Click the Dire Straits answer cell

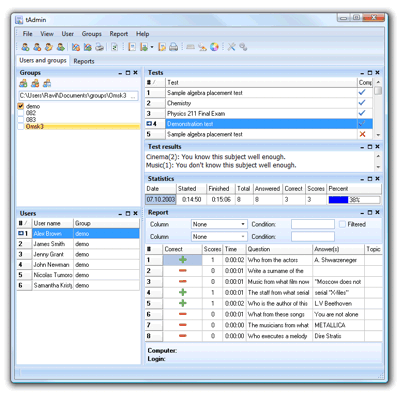coord(338,336)
